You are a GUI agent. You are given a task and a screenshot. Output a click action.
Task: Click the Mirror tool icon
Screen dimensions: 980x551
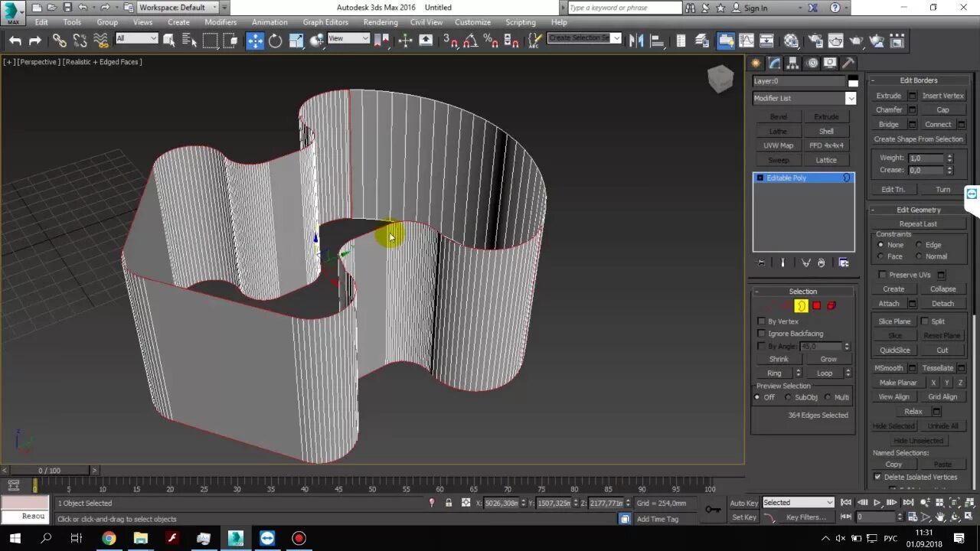tap(635, 41)
